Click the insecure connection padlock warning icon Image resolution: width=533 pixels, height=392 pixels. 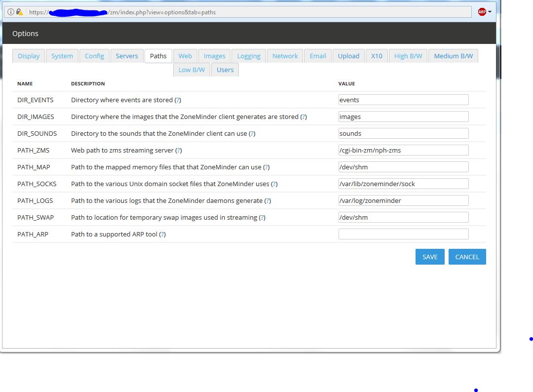point(19,12)
